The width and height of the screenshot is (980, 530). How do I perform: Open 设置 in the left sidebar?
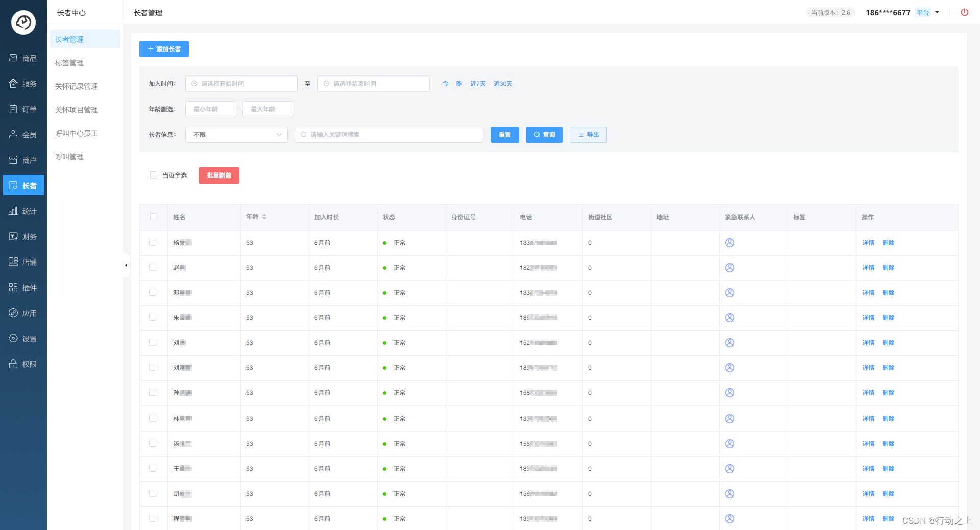[x=23, y=339]
